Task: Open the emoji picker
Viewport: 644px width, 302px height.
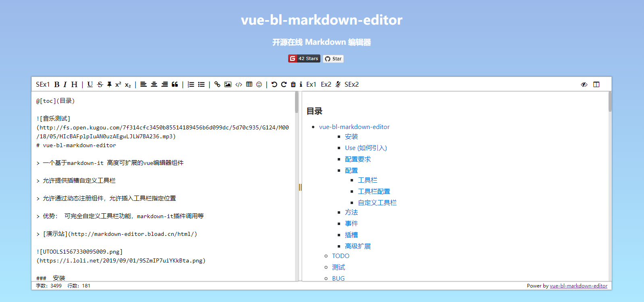Action: pos(259,84)
